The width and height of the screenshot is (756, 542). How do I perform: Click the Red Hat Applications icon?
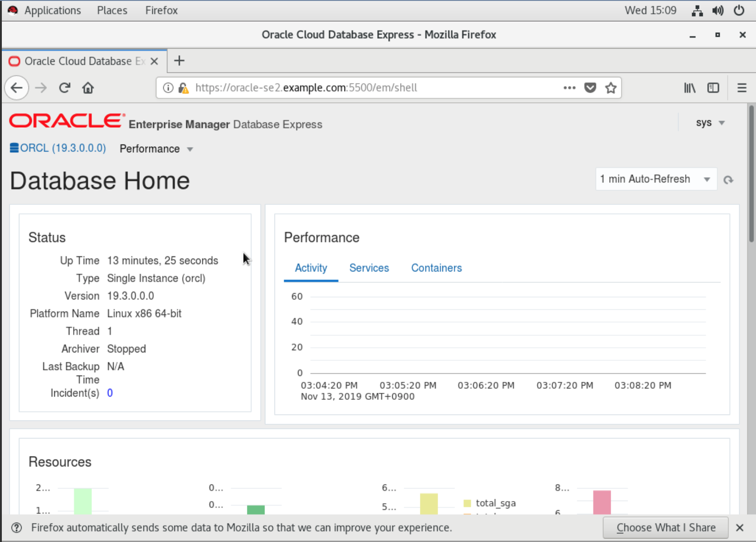(13, 10)
